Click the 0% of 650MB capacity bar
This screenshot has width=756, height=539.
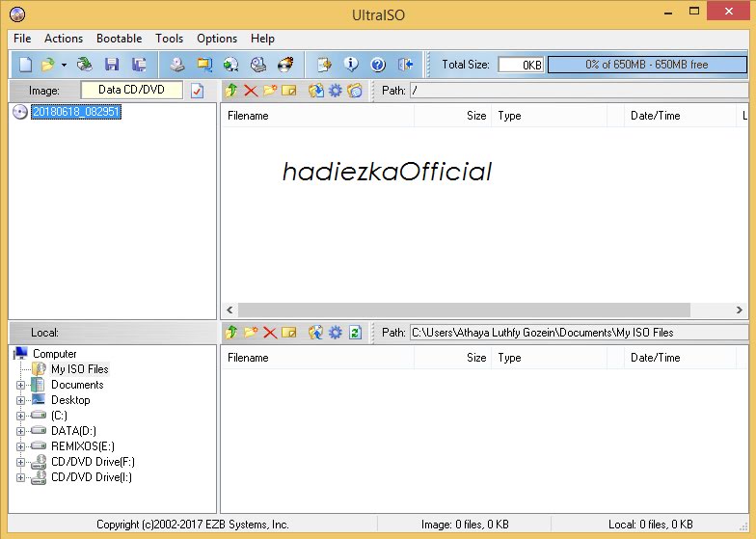coord(647,65)
